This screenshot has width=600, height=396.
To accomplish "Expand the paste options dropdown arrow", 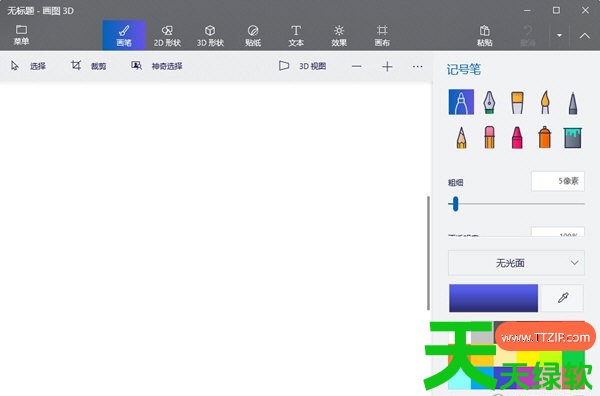I will (x=559, y=35).
